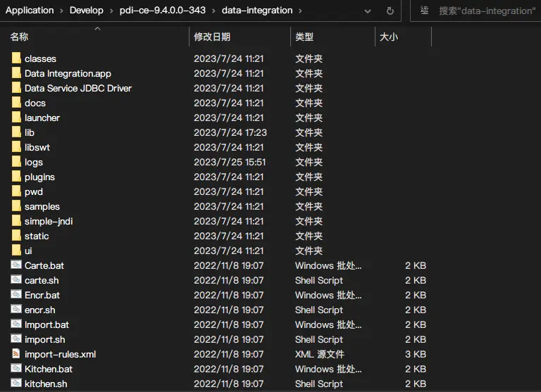Select the file name 'import-rules.xml'

pyautogui.click(x=61, y=354)
